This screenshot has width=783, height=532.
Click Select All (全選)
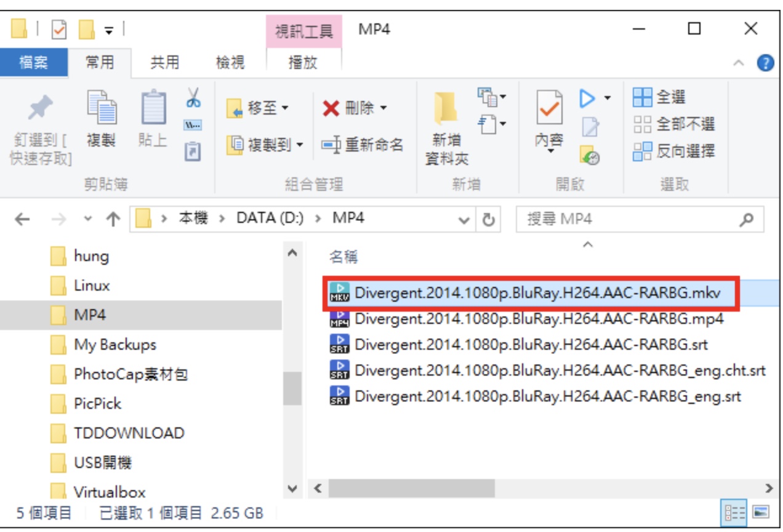click(659, 97)
